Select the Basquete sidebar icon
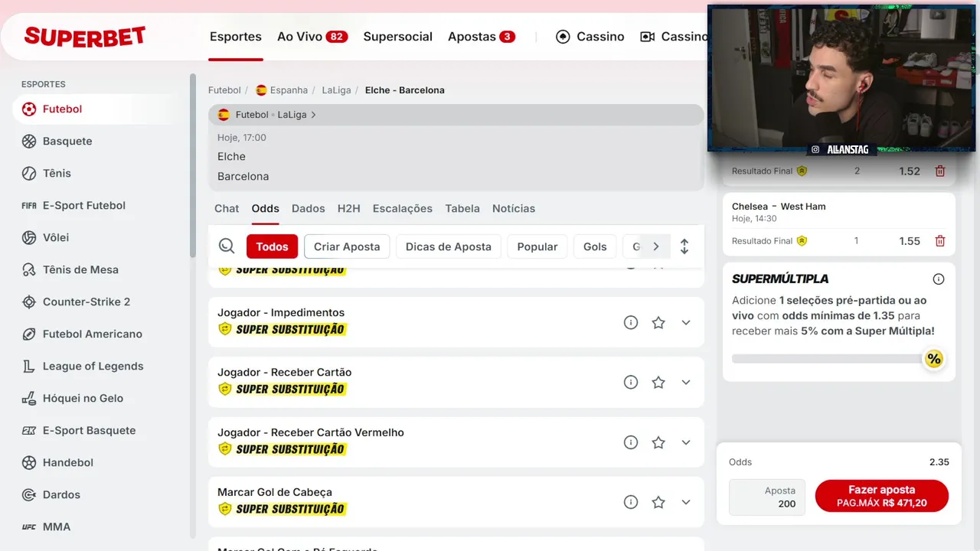 29,142
